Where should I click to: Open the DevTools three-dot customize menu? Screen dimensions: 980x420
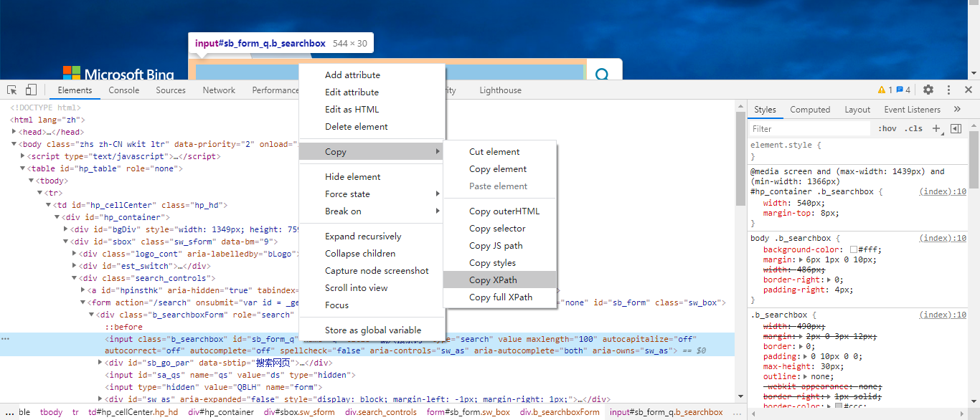[948, 90]
